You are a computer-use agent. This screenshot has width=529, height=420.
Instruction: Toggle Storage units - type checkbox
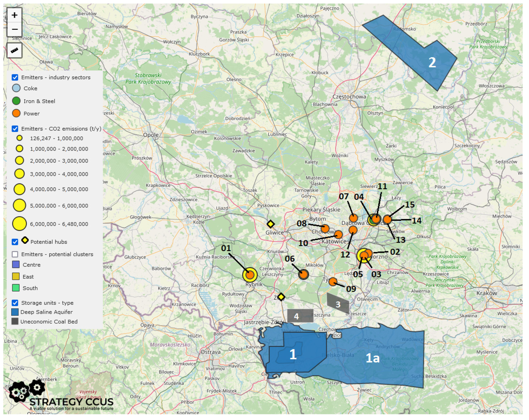tap(15, 303)
